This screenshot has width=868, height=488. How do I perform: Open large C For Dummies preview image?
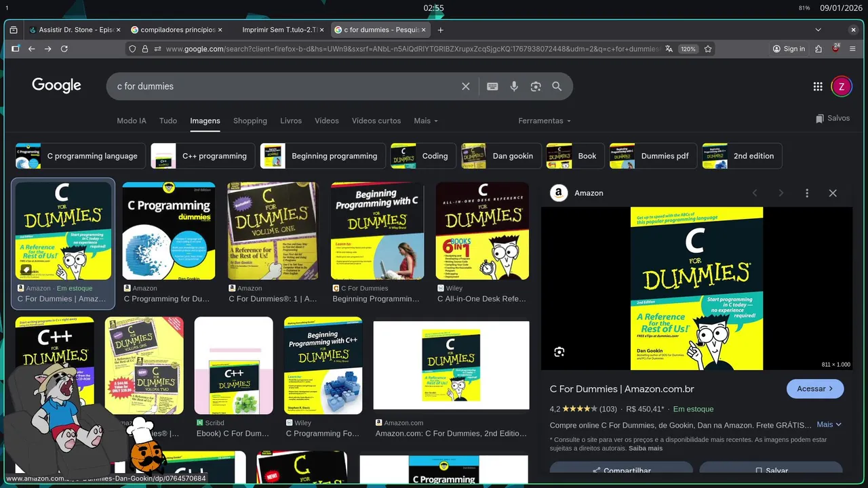(697, 289)
